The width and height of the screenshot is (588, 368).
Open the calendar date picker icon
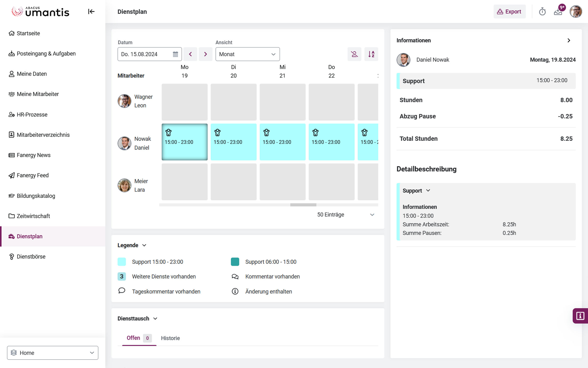(x=175, y=54)
